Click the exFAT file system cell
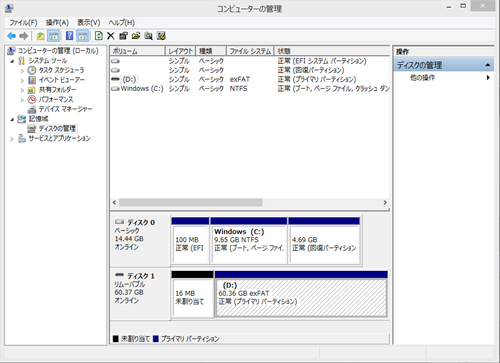 click(240, 79)
